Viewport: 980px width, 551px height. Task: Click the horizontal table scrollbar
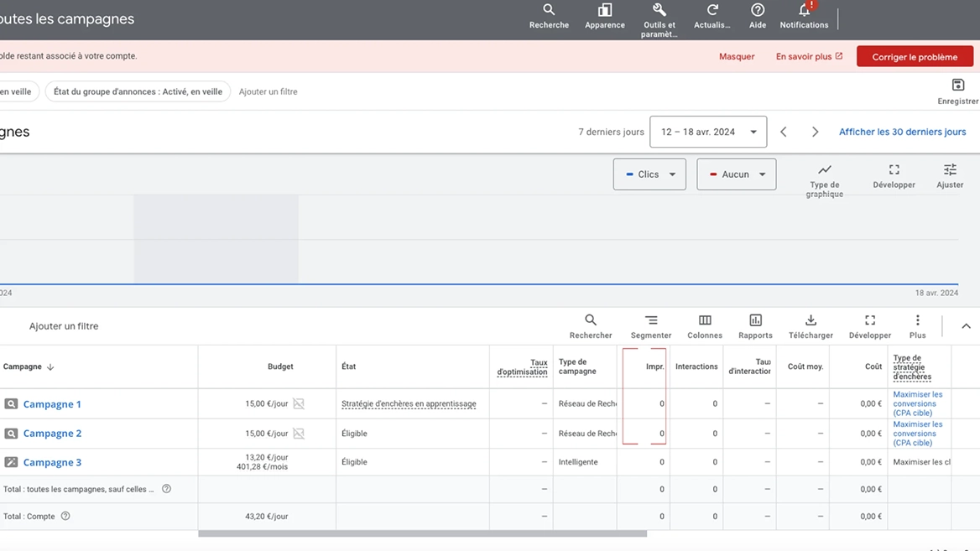click(423, 534)
